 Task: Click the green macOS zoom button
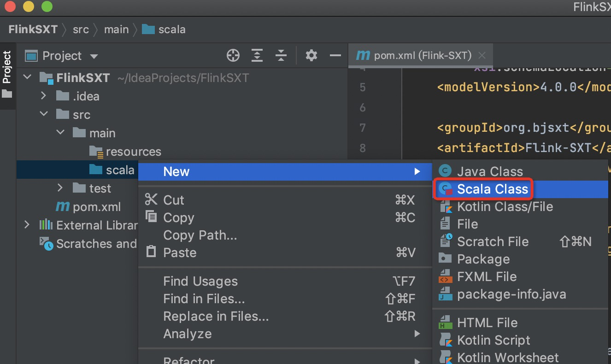click(47, 6)
